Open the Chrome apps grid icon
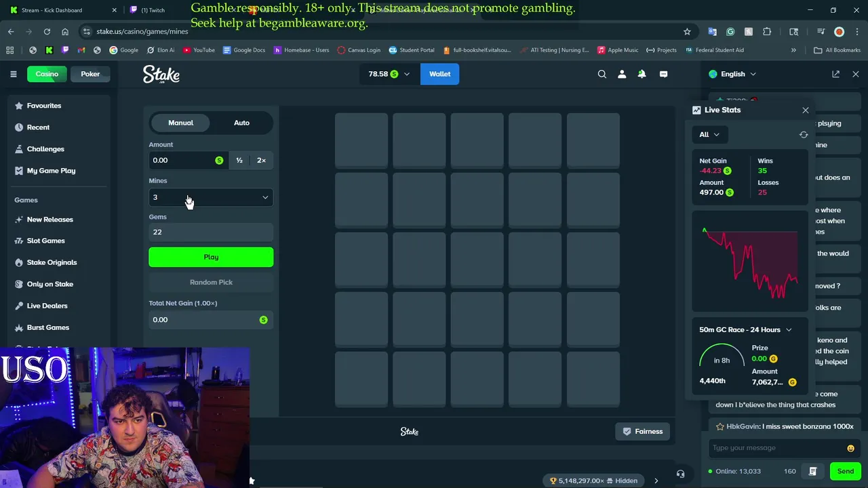Screen dimensions: 868x488 pyautogui.click(x=9, y=50)
